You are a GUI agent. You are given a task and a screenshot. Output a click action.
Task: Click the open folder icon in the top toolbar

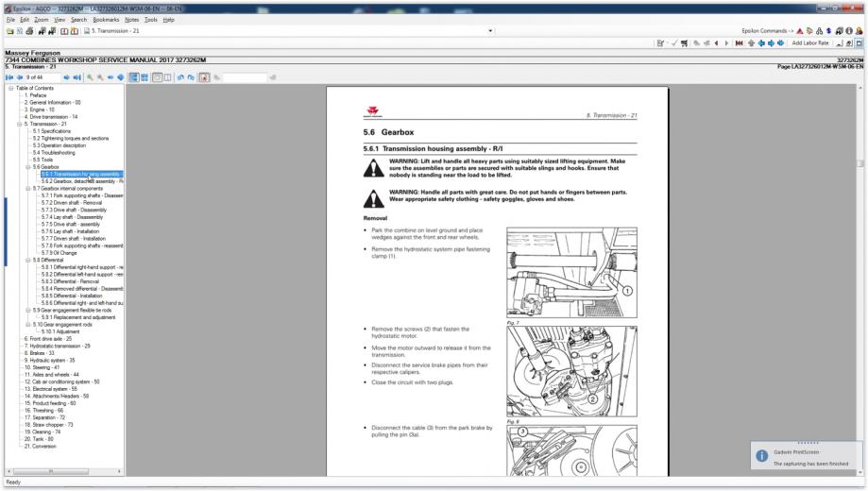pos(9,31)
